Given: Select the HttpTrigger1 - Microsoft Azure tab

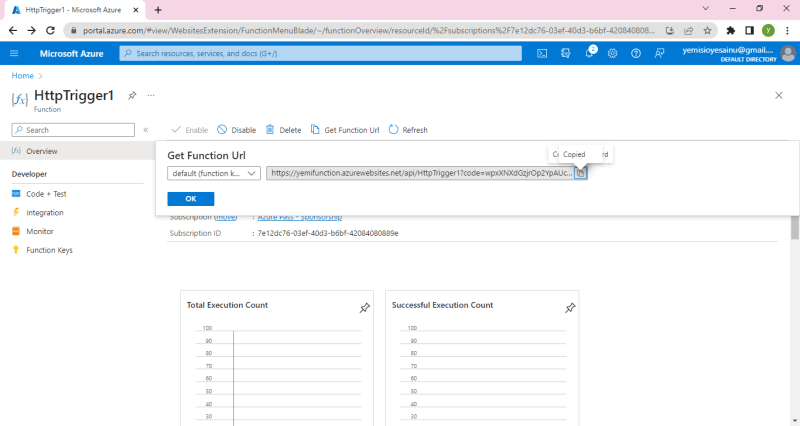Looking at the screenshot, I should [76, 10].
